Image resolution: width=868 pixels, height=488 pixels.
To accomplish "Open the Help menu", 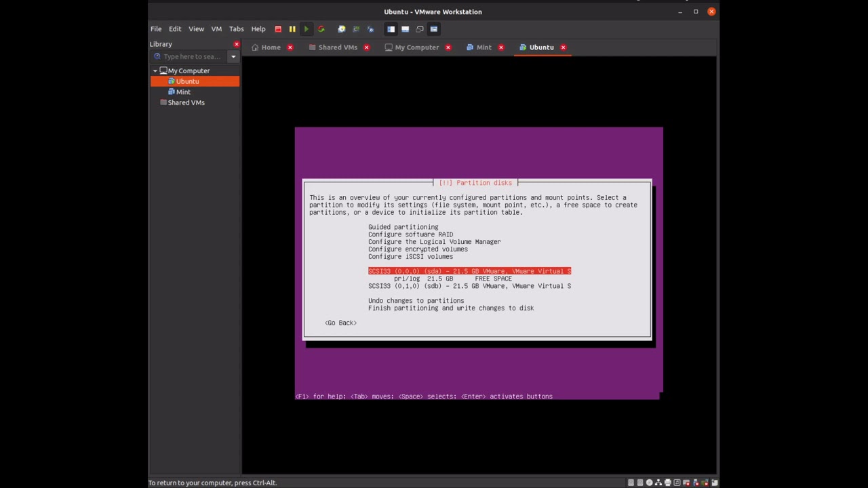I will tap(258, 29).
